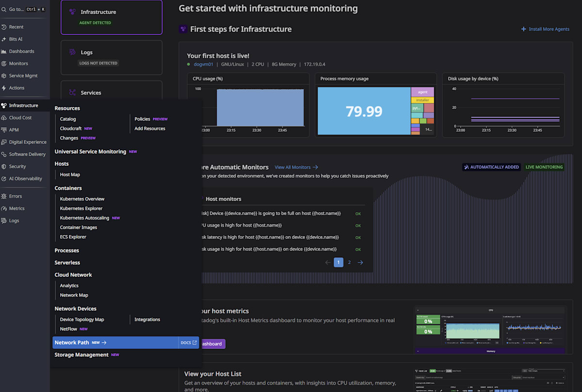Click previous page arrow in Host monitors

pos(328,263)
